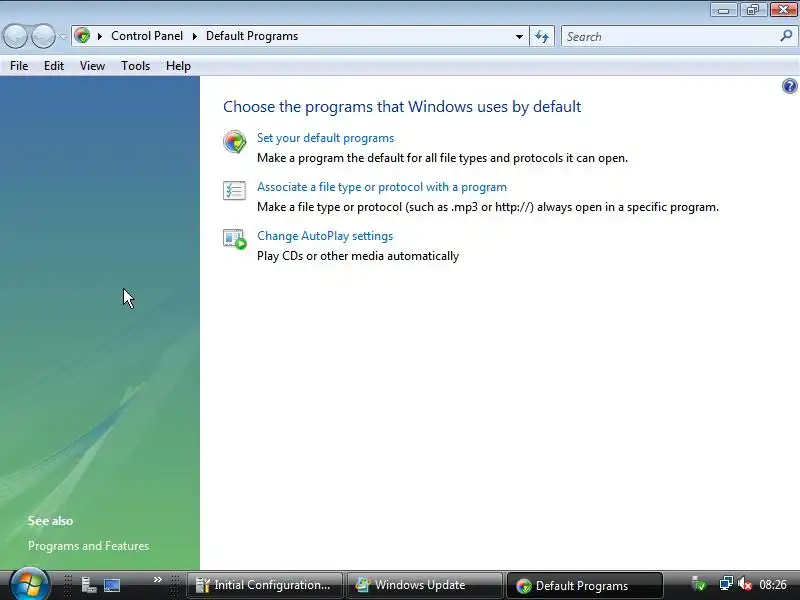
Task: Select Default Programs in the breadcrumb
Action: click(x=252, y=36)
